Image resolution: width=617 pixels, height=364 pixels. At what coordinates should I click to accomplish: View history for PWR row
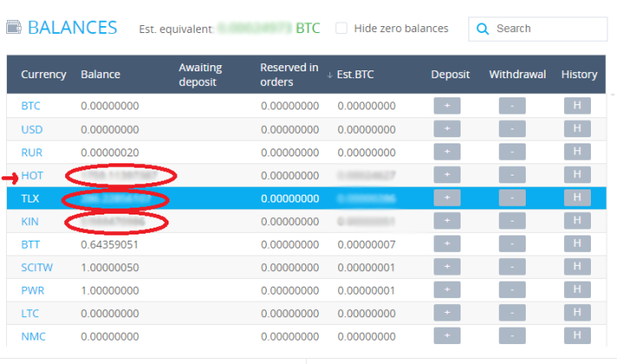(577, 290)
